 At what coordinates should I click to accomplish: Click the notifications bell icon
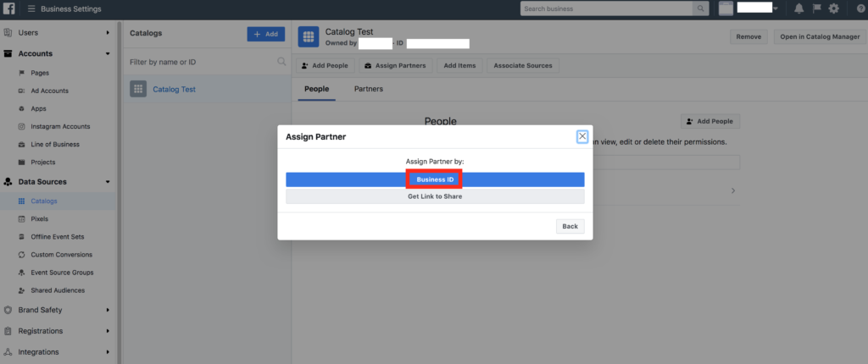tap(799, 8)
